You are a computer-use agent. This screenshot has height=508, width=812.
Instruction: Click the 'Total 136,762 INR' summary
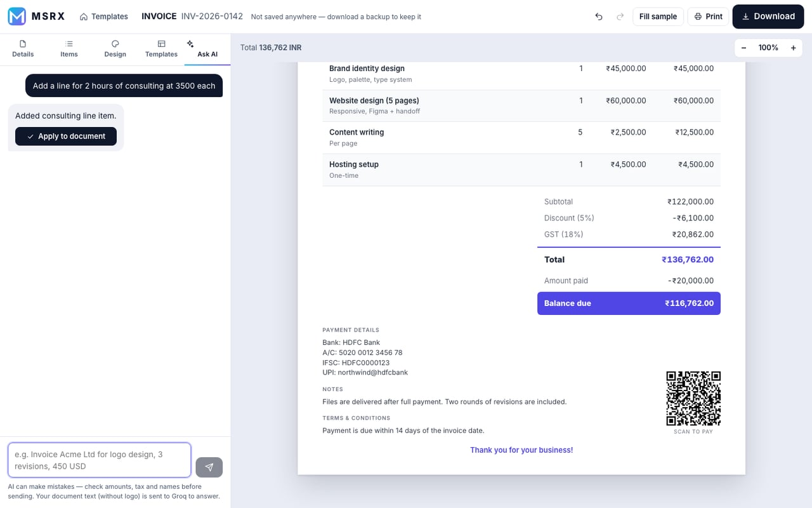[271, 48]
